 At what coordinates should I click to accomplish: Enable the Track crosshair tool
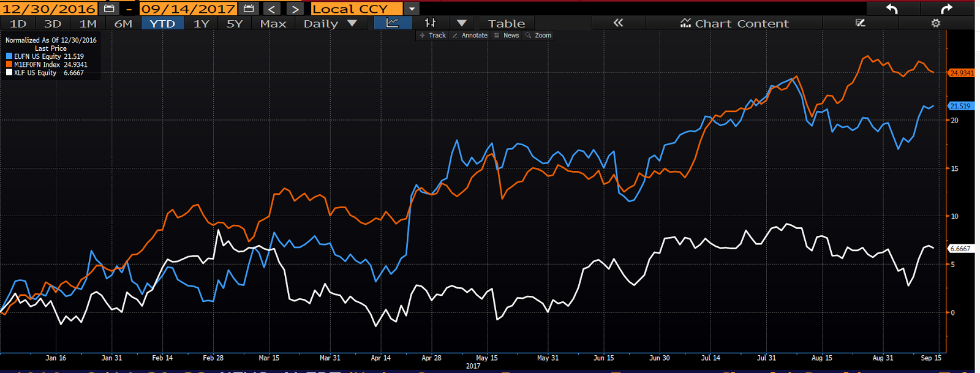pos(432,36)
